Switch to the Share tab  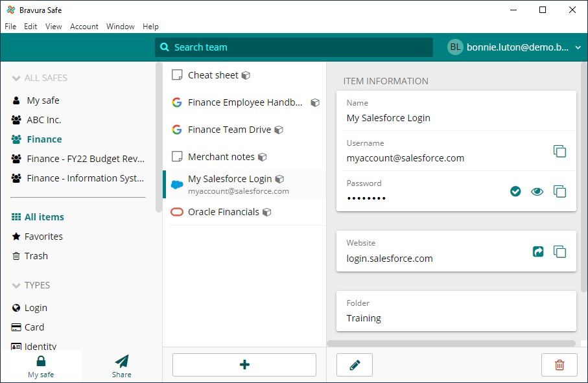tap(121, 365)
